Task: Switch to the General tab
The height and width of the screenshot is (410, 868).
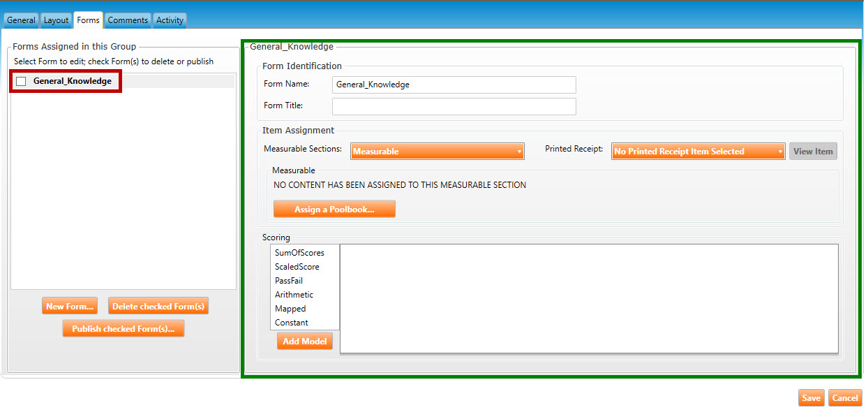Action: tap(21, 20)
